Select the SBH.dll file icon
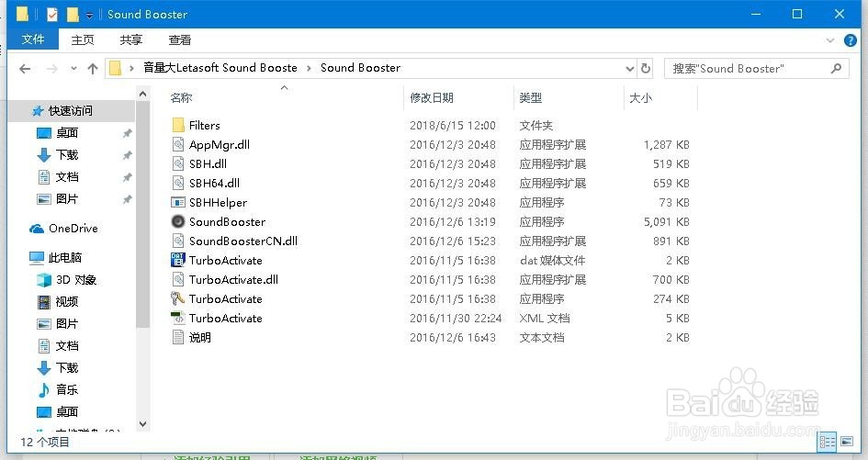The width and height of the screenshot is (868, 460). coord(177,163)
